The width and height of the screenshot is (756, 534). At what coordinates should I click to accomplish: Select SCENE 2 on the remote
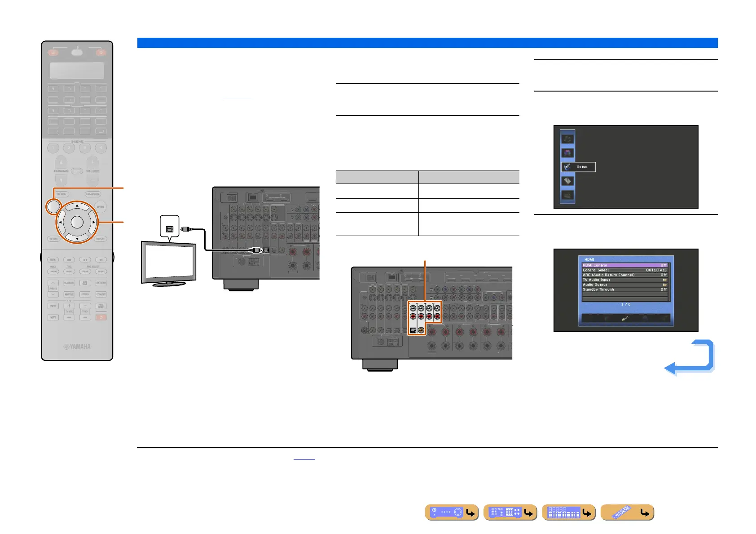(x=69, y=148)
